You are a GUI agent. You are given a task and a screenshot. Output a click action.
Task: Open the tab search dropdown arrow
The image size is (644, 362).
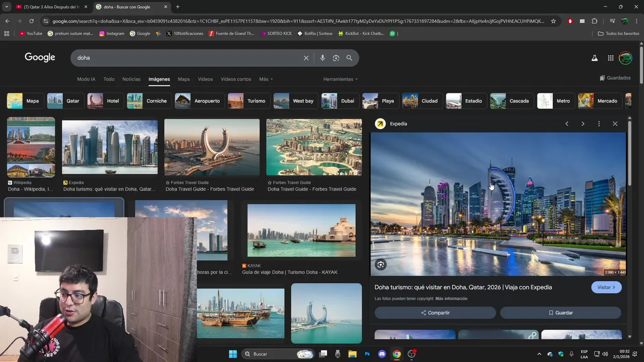7,7
